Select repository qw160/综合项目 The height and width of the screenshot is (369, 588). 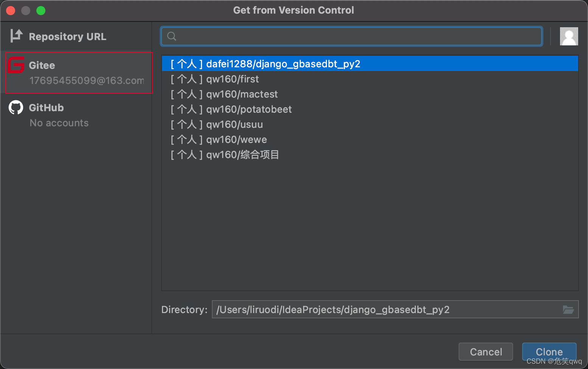tap(370, 155)
